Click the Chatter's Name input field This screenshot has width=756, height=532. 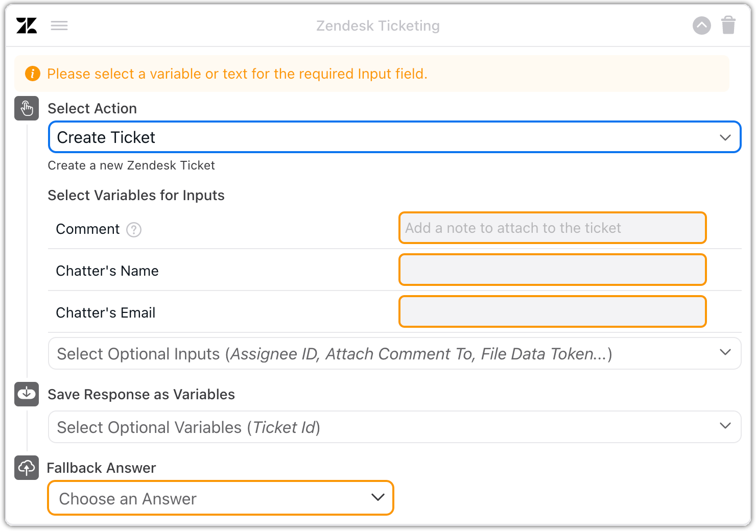[552, 270]
